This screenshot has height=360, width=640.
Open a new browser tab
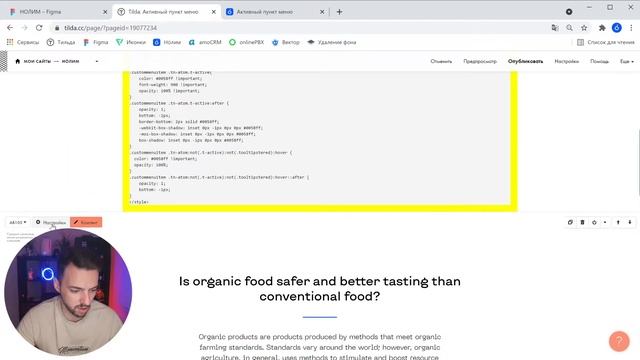click(x=339, y=12)
